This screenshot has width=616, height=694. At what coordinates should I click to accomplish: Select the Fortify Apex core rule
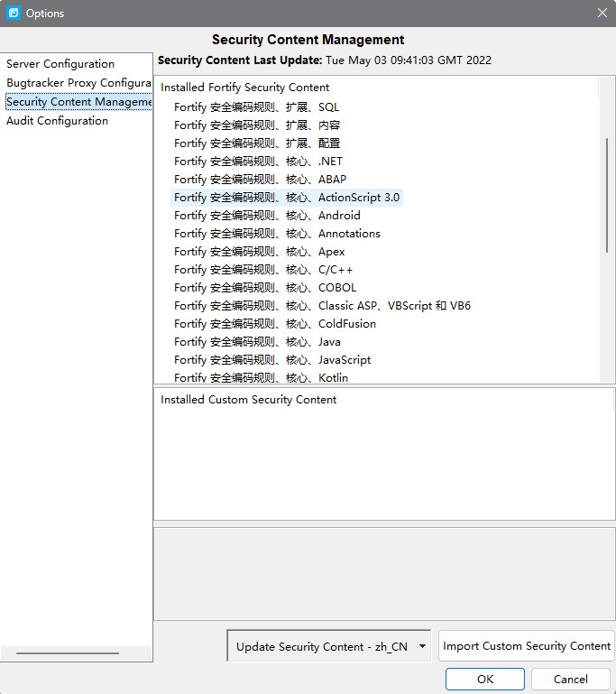259,252
